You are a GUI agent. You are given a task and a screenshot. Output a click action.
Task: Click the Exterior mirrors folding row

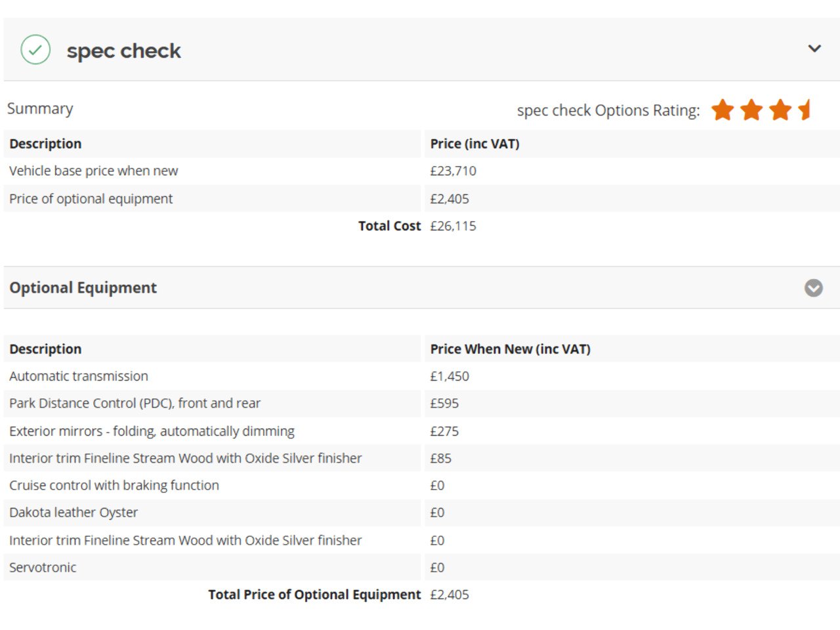click(422, 431)
